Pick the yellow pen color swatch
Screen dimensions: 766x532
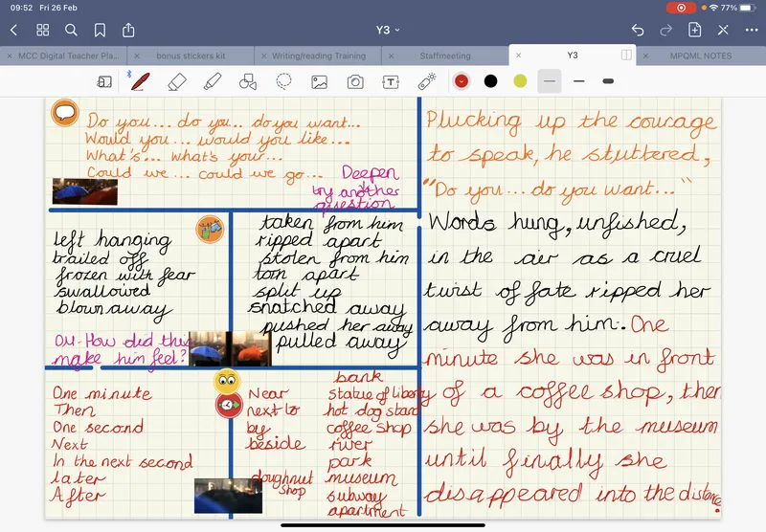coord(520,81)
